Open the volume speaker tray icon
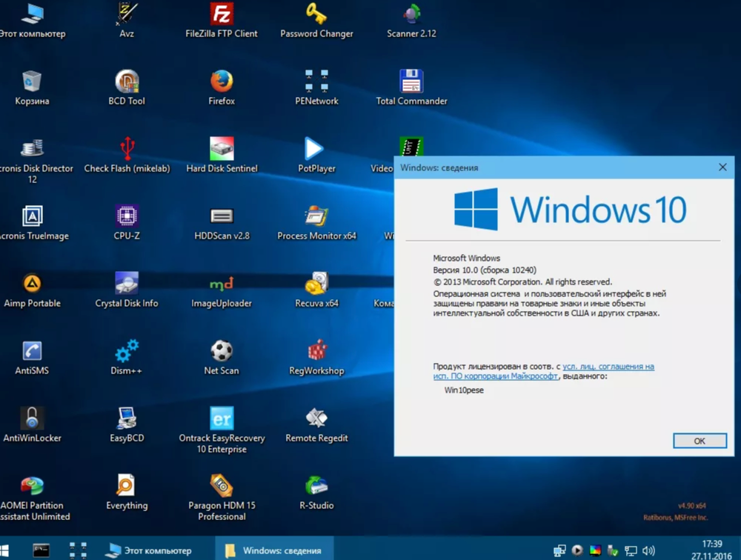 click(649, 550)
